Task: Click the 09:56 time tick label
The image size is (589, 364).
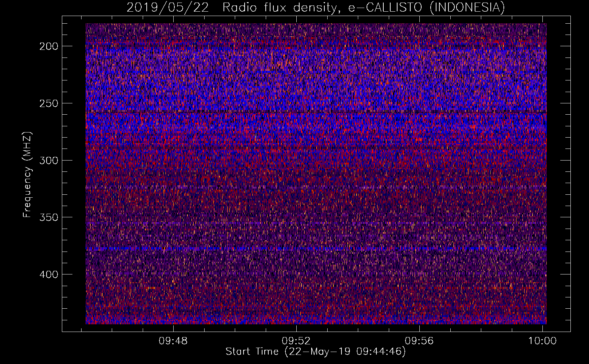Action: (419, 341)
